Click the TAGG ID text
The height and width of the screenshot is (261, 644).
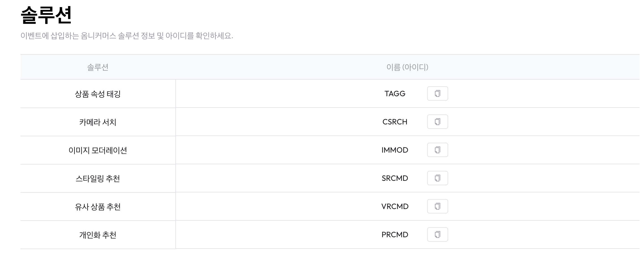[x=395, y=94]
